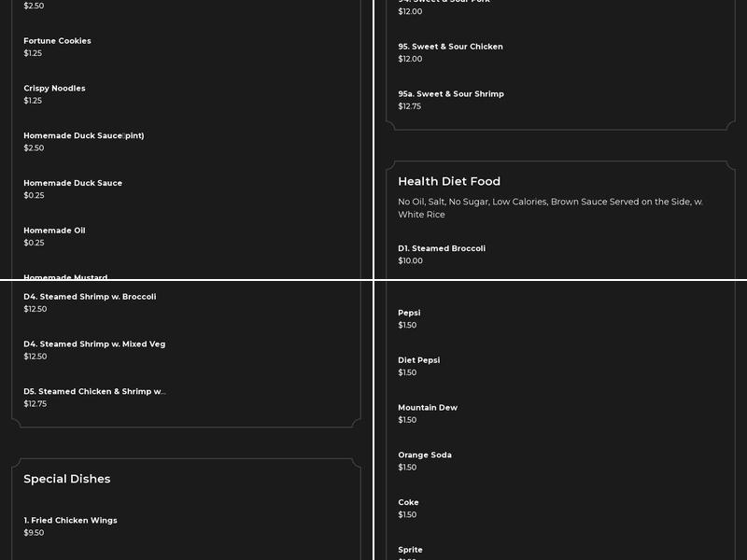Screen dimensions: 747x560
Task: Pick the Orange Soda drink
Action: (x=425, y=455)
